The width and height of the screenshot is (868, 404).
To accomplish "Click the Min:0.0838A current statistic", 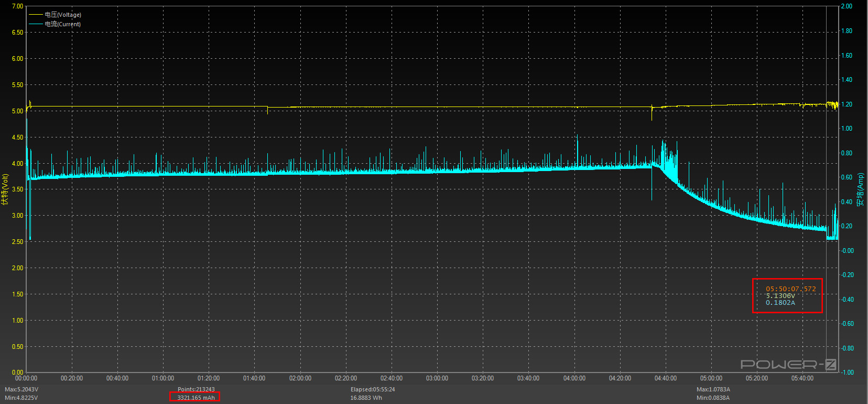I will pyautogui.click(x=713, y=398).
